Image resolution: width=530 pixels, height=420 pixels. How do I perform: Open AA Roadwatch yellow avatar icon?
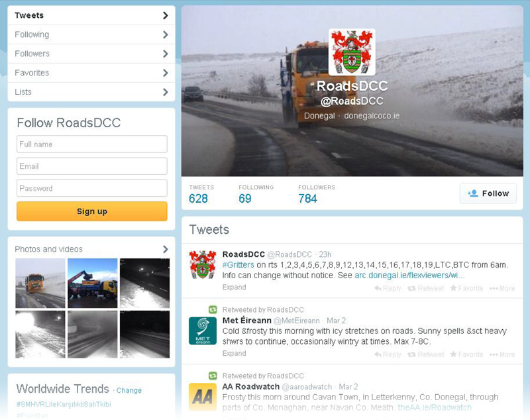pyautogui.click(x=203, y=397)
